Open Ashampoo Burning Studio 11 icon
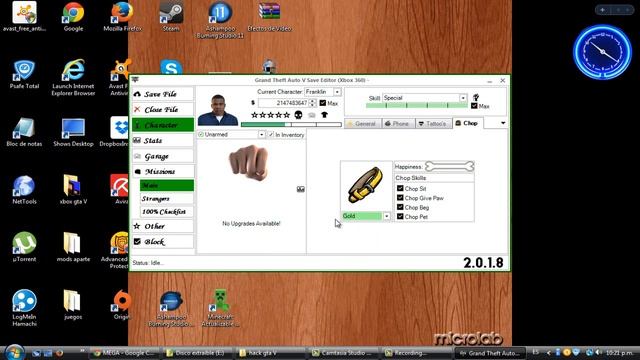Viewport: 640px width, 360px height. (220, 20)
